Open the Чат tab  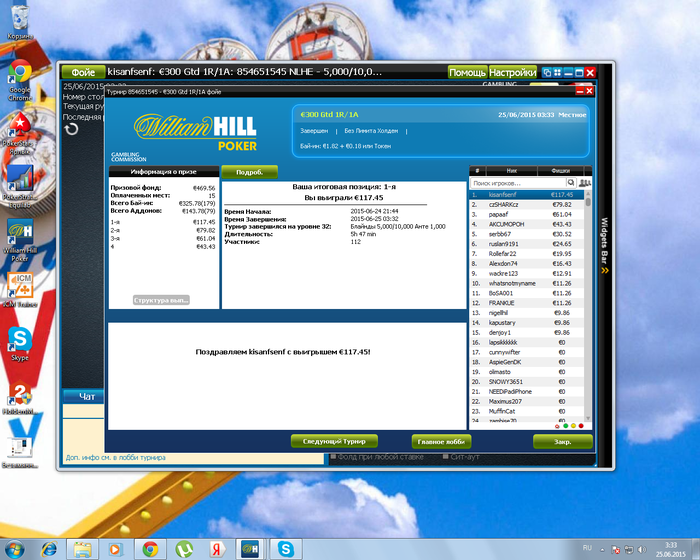point(85,396)
